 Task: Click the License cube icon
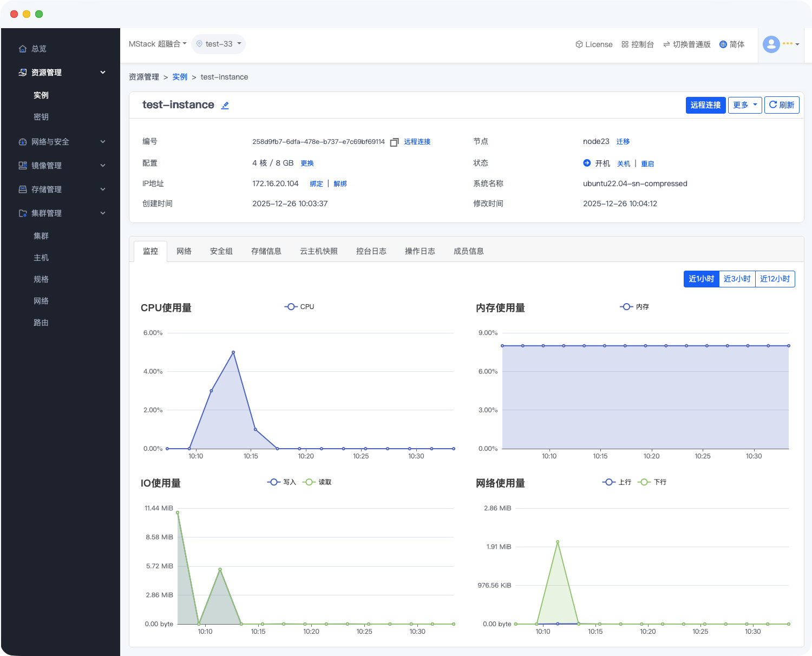coord(579,44)
